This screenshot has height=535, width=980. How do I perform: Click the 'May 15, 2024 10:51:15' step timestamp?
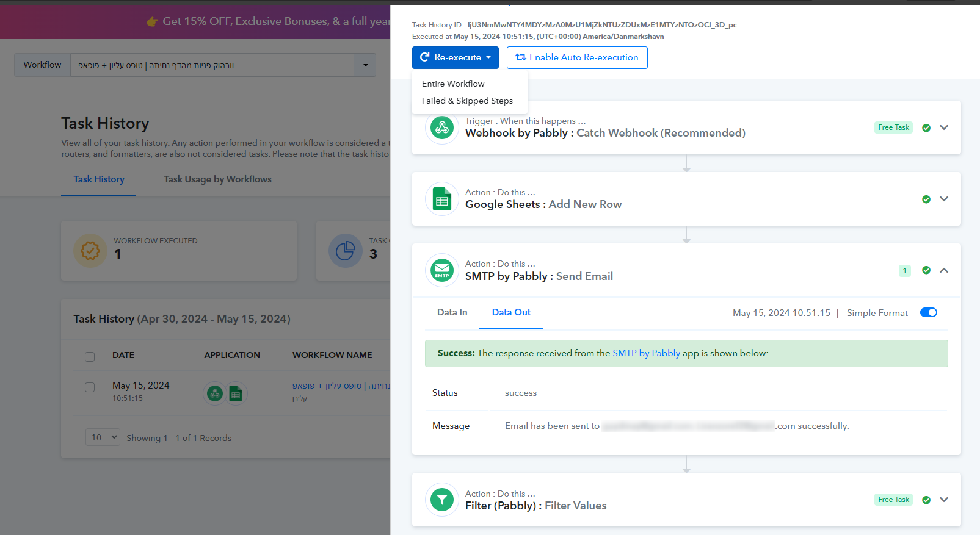pos(782,313)
